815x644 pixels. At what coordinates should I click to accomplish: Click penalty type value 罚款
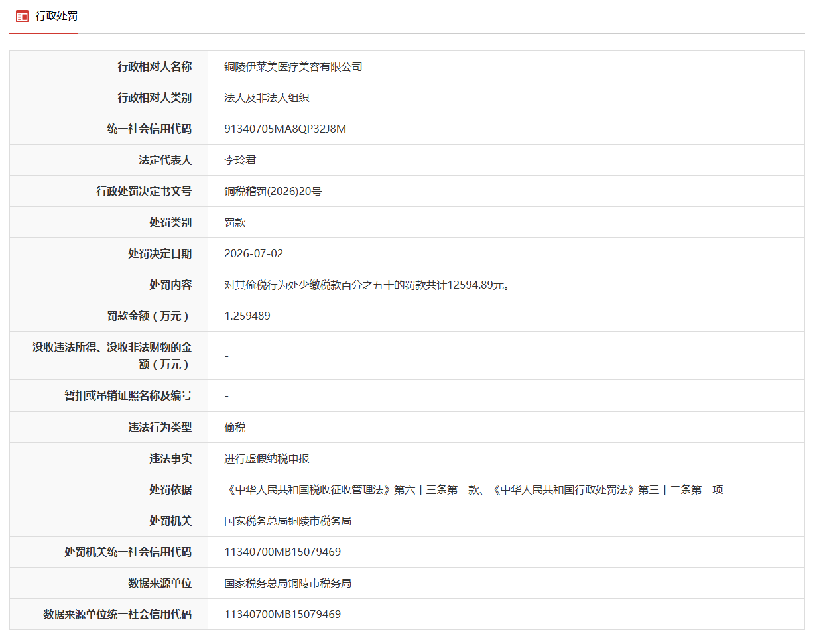[235, 222]
